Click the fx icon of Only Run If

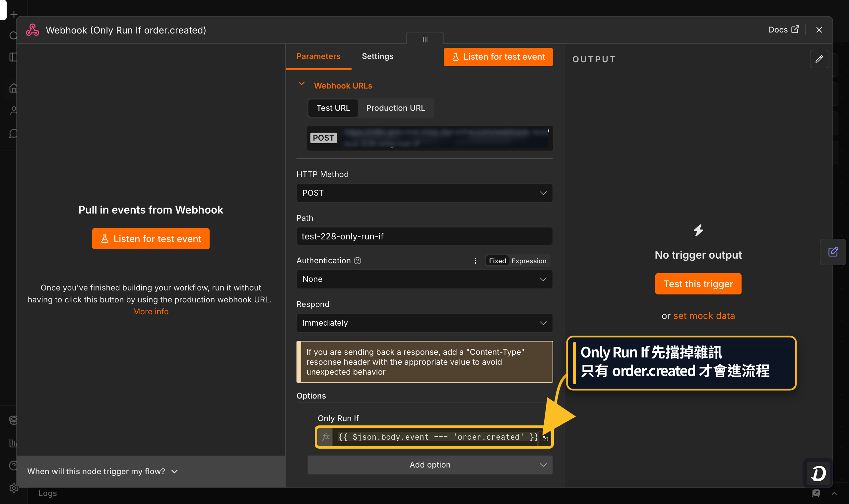(325, 437)
